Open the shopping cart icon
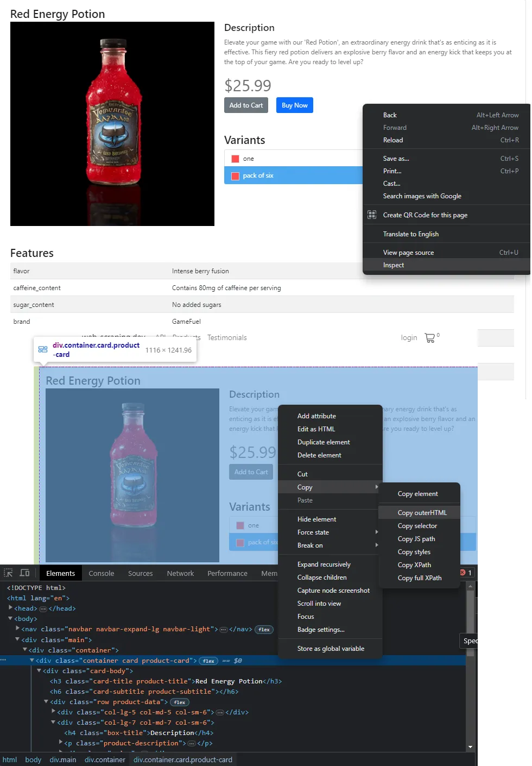This screenshot has width=532, height=766. (429, 337)
